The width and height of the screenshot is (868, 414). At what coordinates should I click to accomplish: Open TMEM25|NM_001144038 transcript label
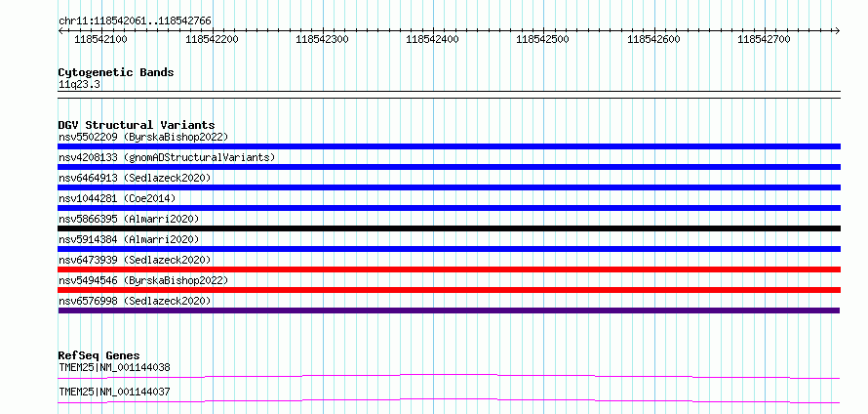point(114,367)
